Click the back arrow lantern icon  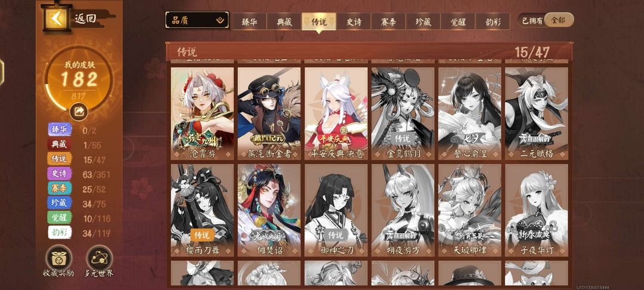coord(58,18)
